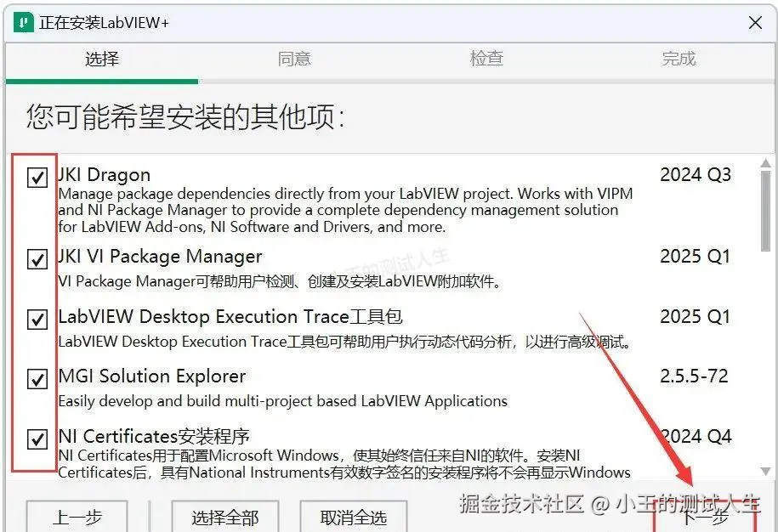778x532 pixels.
Task: Click the 动态代码分析 description line
Action: pos(345,342)
